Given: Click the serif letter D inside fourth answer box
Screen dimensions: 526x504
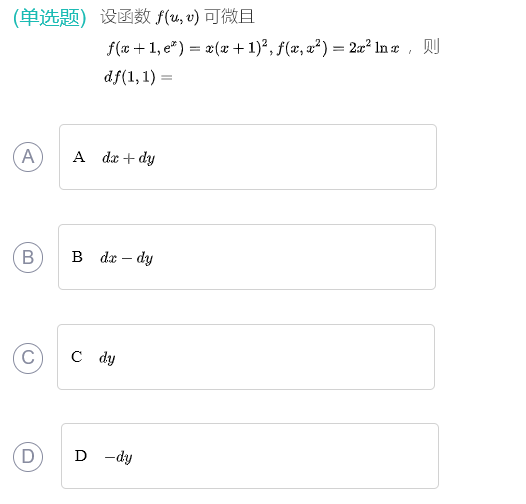Looking at the screenshot, I should tap(81, 456).
